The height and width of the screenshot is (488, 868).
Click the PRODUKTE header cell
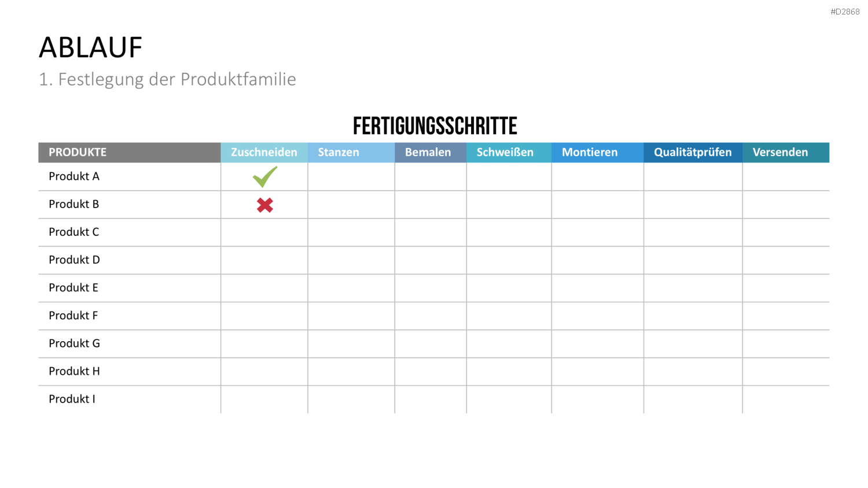(130, 153)
